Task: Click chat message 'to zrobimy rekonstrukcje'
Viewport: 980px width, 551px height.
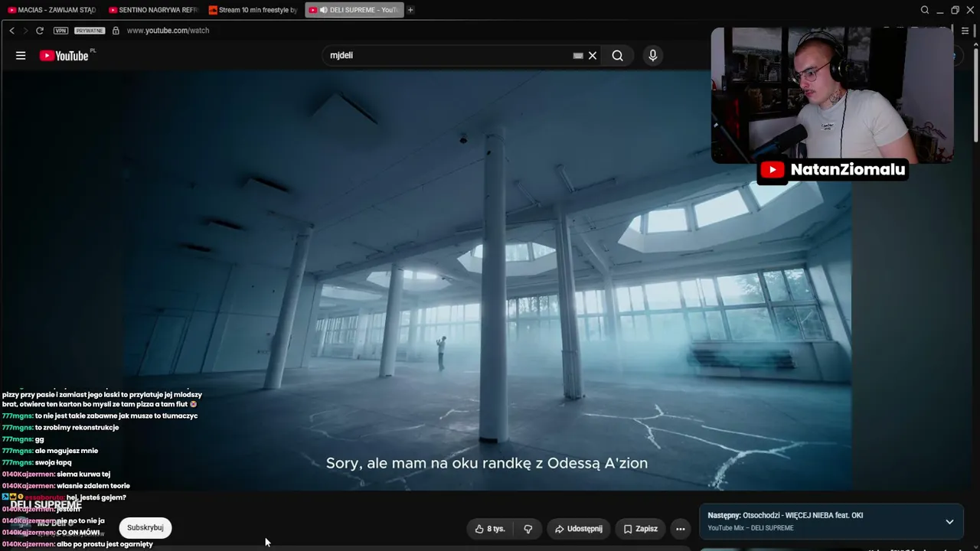Action: click(x=77, y=428)
